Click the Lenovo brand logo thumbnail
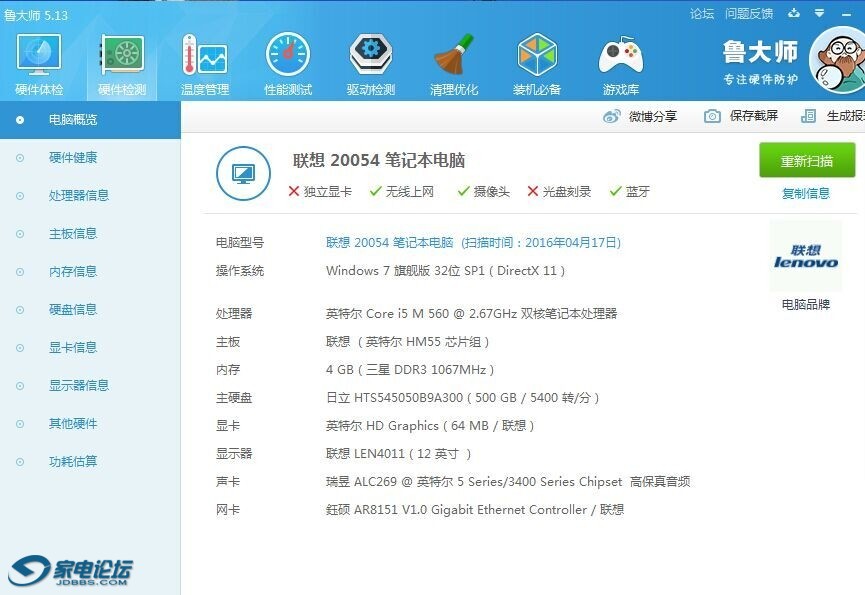Screen dimensions: 865x595 pos(805,256)
